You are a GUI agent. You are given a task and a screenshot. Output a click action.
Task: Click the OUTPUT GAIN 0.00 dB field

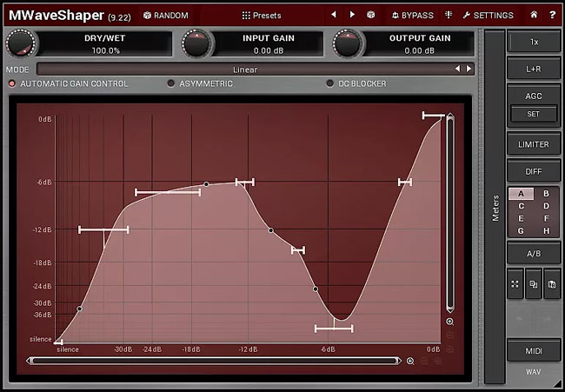(x=420, y=43)
